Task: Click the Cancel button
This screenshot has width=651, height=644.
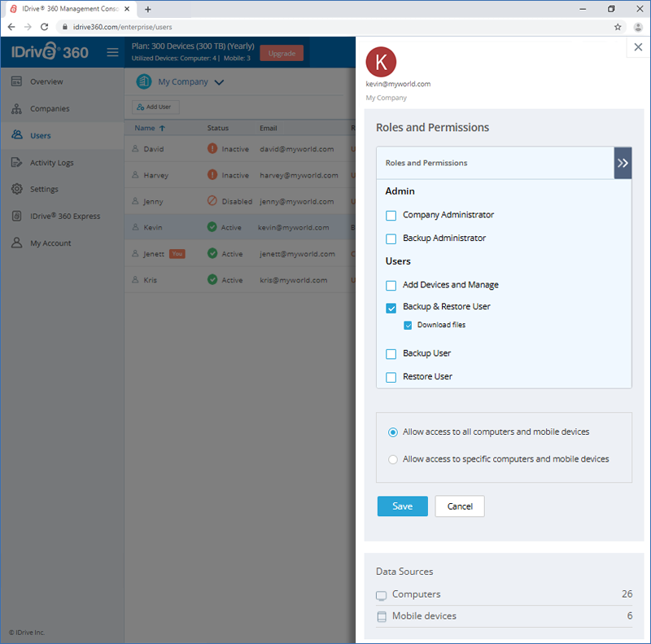Action: click(x=460, y=506)
